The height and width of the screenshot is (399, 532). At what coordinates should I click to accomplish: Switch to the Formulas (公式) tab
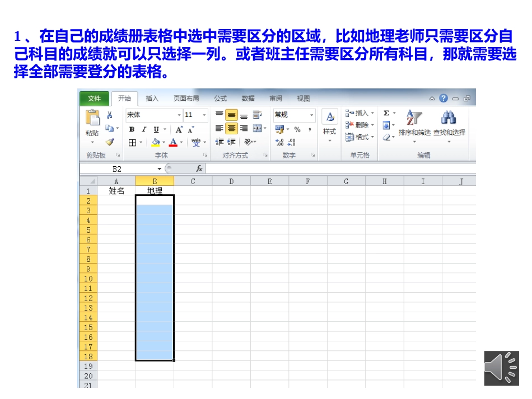point(220,98)
